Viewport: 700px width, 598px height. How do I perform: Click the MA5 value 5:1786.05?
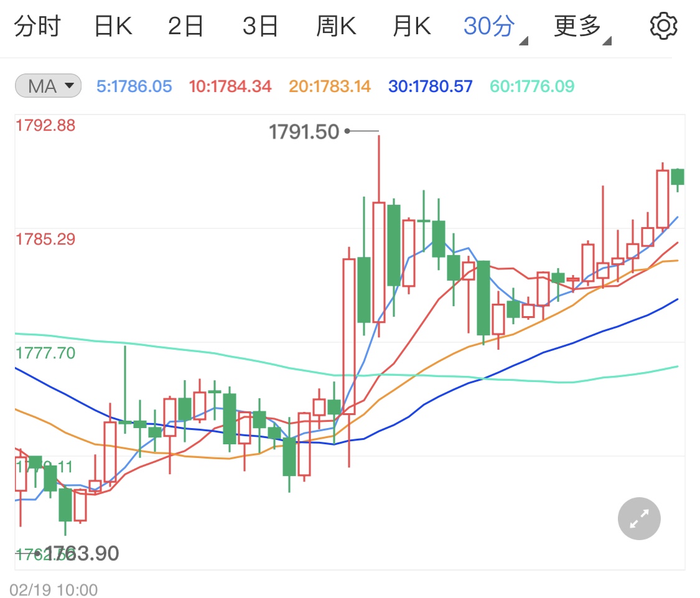(134, 86)
